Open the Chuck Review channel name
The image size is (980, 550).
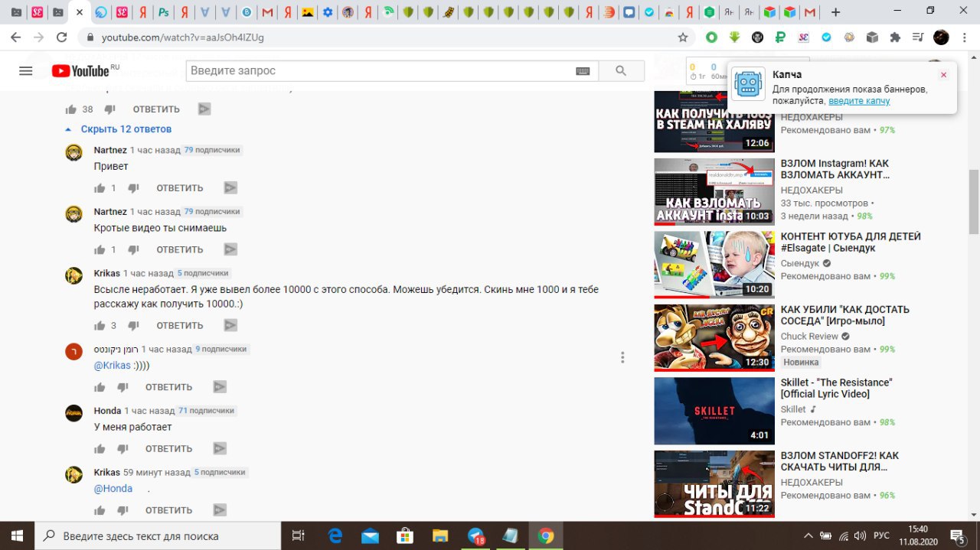[x=809, y=337]
